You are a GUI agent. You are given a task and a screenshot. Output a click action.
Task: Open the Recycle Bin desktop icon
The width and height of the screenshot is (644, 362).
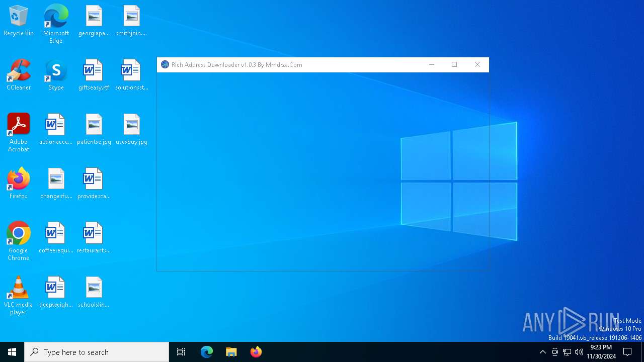pos(19,21)
